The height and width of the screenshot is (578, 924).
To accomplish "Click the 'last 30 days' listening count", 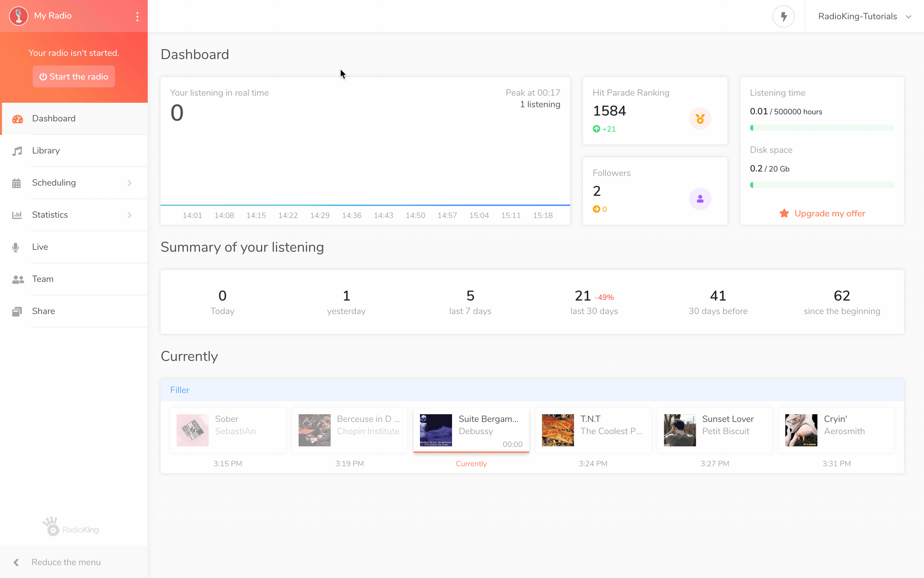I will [x=583, y=296].
